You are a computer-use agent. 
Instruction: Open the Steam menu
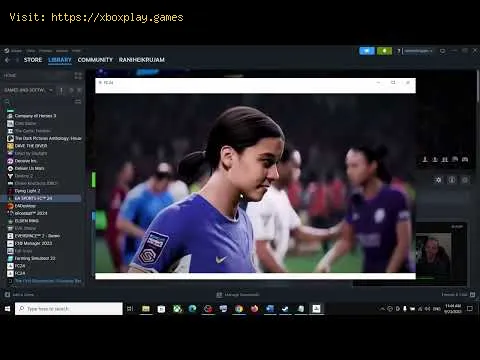point(17,51)
